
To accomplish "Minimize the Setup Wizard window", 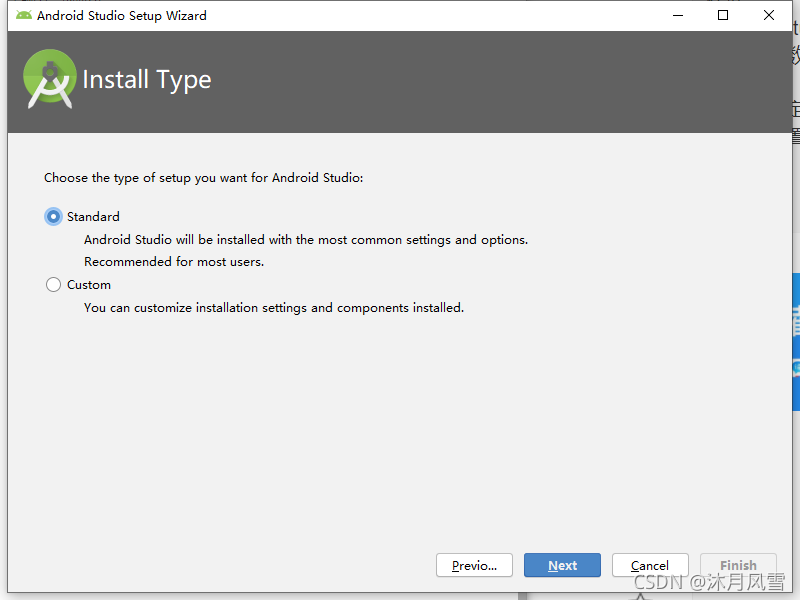I will pos(678,15).
